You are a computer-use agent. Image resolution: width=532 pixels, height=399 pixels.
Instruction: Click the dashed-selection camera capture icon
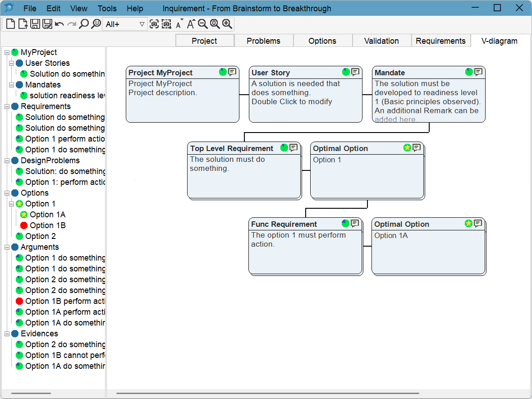166,24
